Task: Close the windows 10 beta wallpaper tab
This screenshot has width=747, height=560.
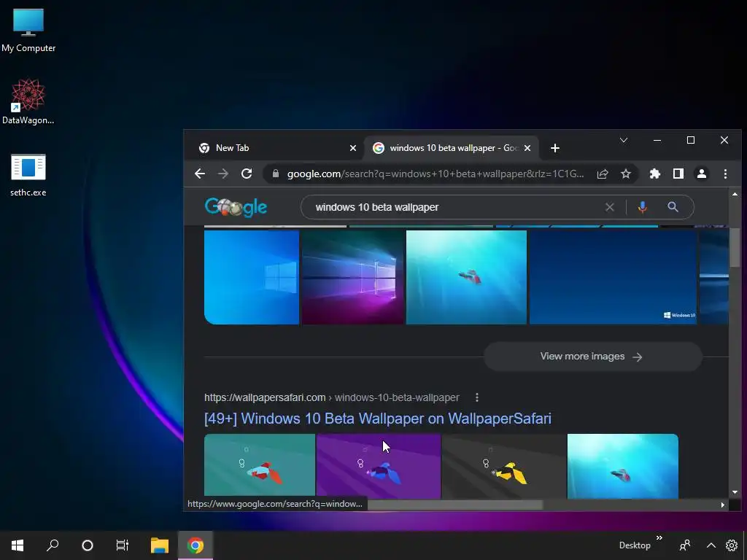Action: coord(527,148)
